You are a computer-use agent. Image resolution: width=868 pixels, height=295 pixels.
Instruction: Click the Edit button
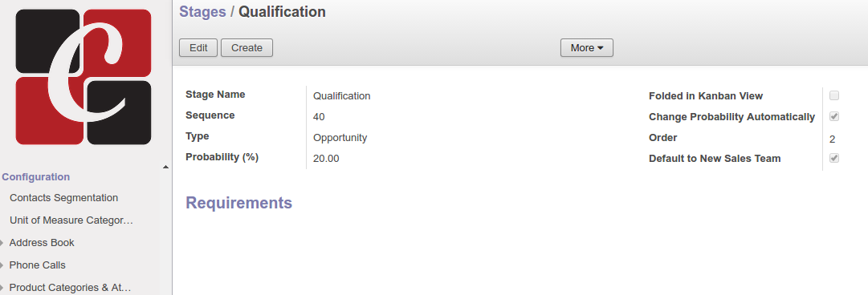click(198, 48)
